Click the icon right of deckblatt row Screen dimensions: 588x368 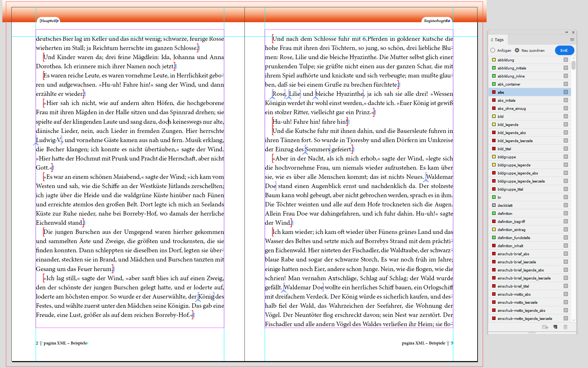566,205
